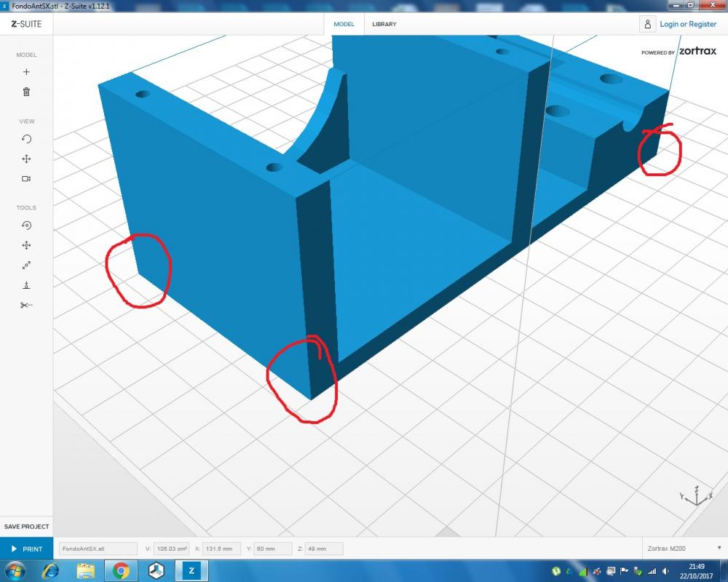728x582 pixels.
Task: Activate the scissors split tool
Action: (x=26, y=305)
